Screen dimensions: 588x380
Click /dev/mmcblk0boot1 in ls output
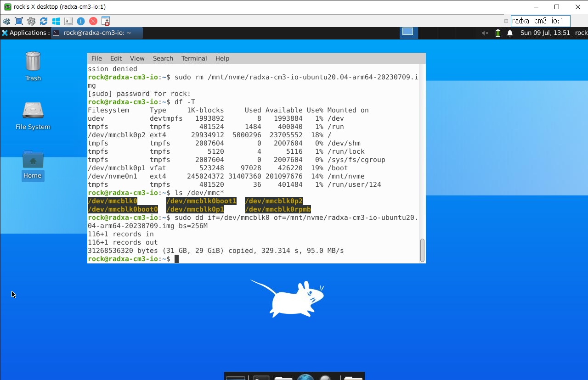pyautogui.click(x=201, y=201)
